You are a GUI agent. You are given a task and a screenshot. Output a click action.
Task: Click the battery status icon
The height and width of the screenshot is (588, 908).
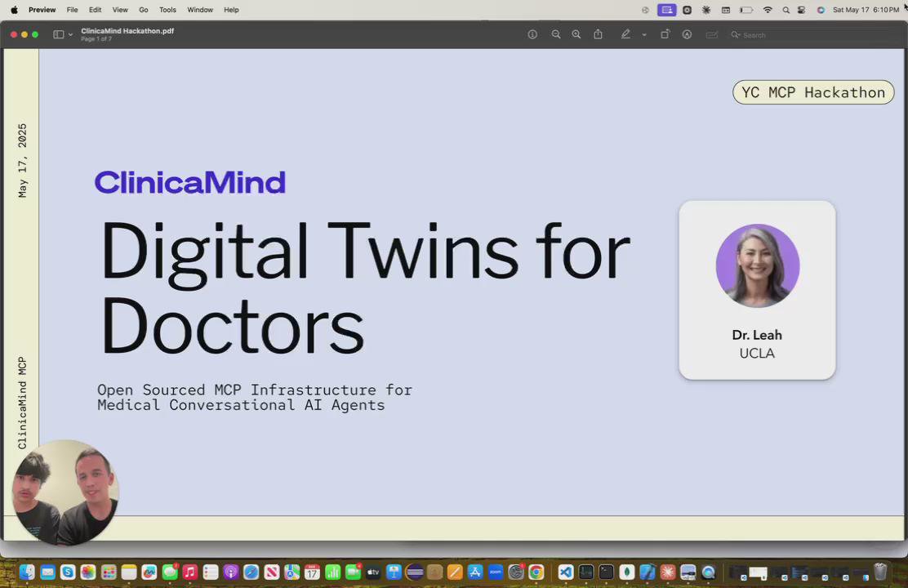(746, 10)
